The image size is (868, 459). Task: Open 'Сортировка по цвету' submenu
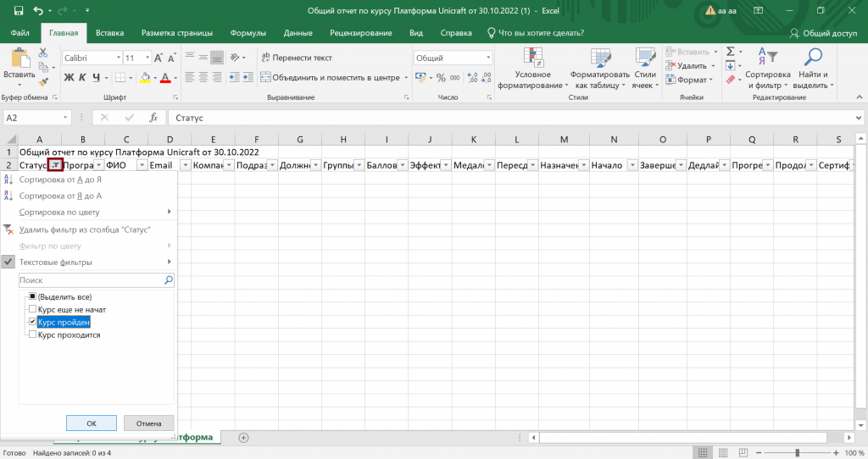point(88,212)
